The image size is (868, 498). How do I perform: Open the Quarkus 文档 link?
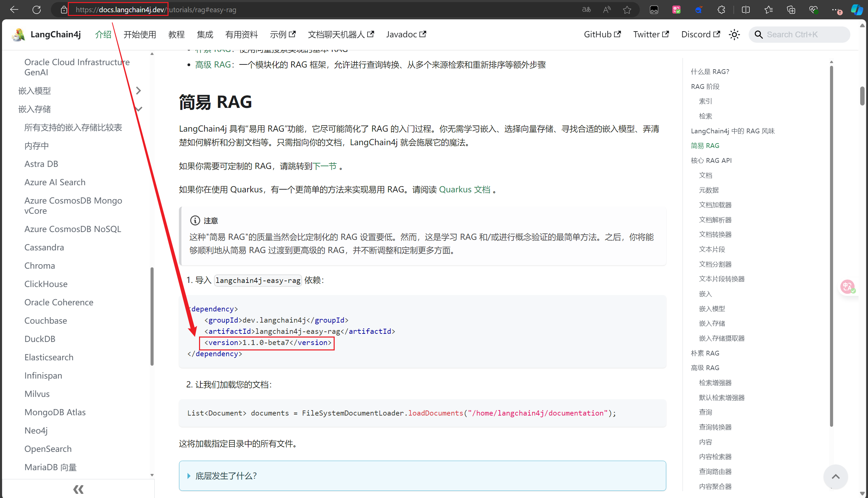[x=465, y=189]
